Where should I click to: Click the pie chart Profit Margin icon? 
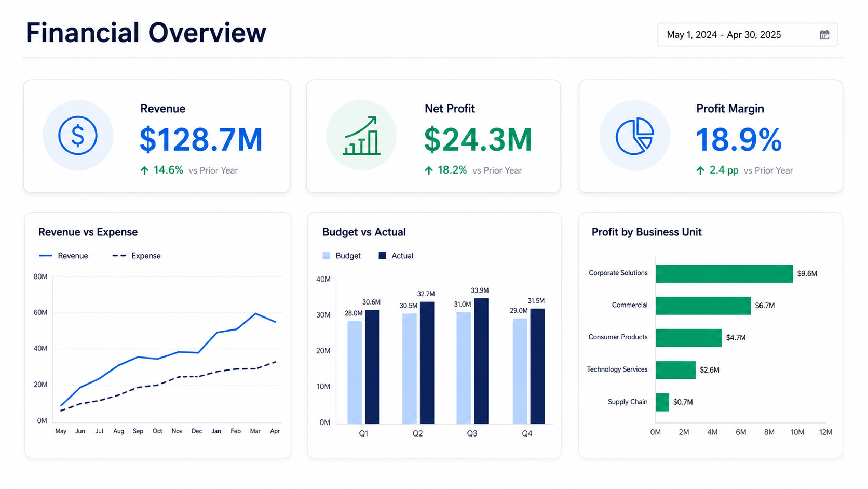(634, 136)
